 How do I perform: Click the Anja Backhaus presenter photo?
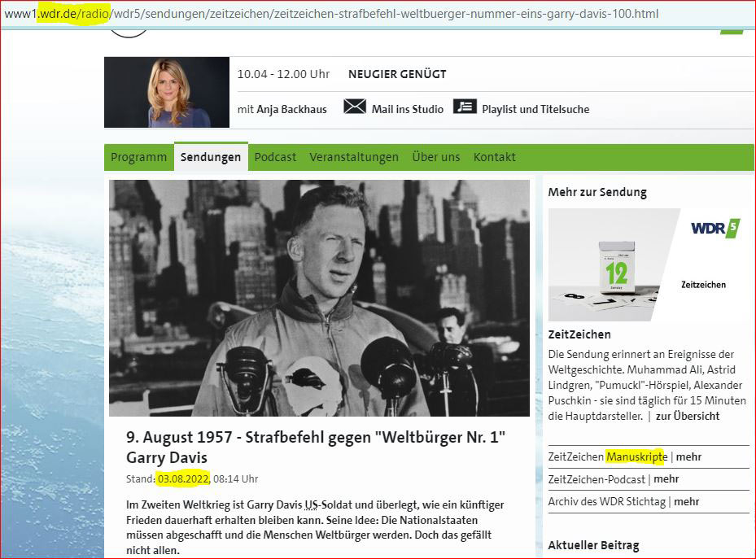(167, 92)
